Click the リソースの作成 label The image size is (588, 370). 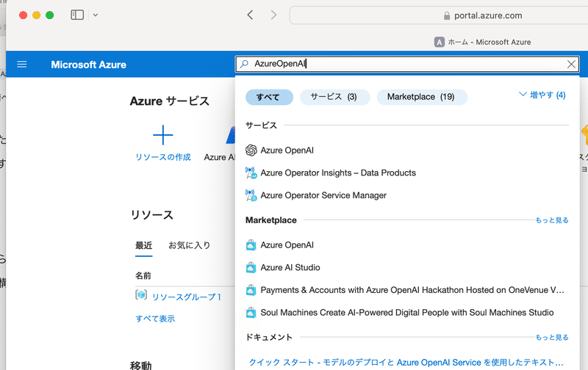click(x=162, y=157)
